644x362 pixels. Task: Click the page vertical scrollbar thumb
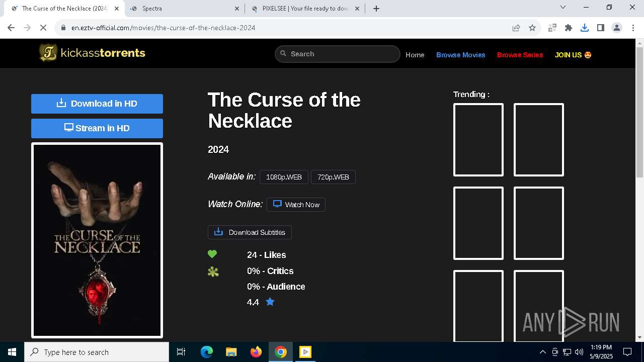(639, 112)
